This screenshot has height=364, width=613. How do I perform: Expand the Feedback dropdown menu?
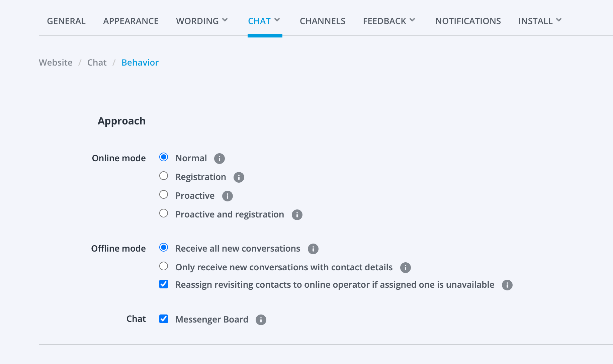click(389, 21)
